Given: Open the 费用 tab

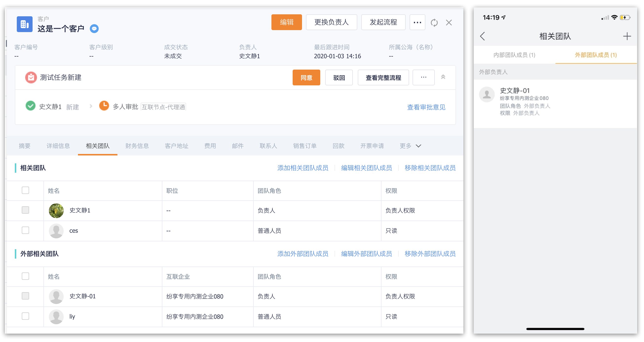Looking at the screenshot, I should click(x=210, y=146).
